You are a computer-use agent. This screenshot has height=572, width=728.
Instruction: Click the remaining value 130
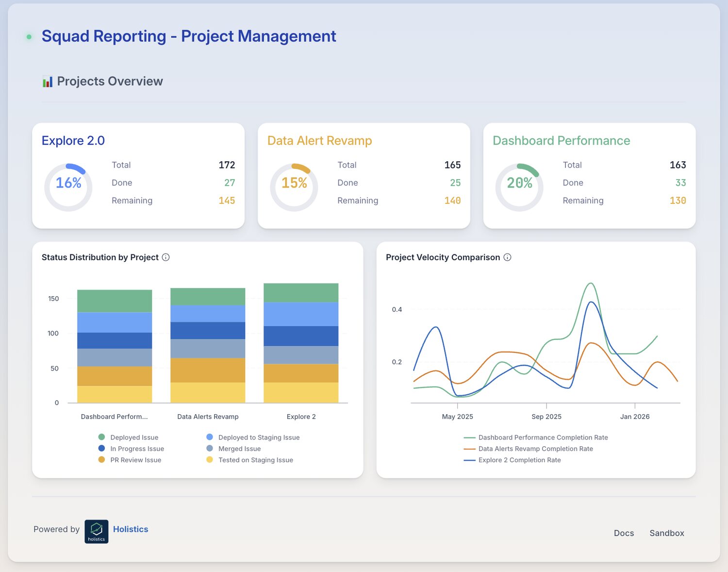(x=678, y=201)
